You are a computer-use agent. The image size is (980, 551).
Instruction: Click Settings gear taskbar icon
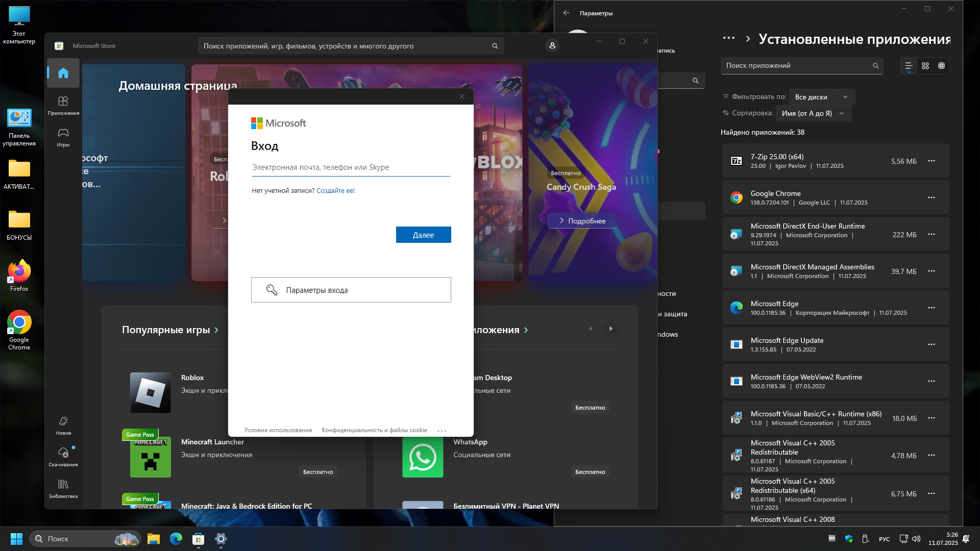[x=221, y=539]
